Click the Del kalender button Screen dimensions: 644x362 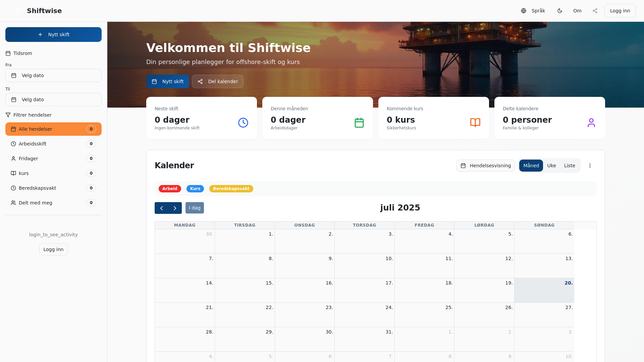click(217, 81)
